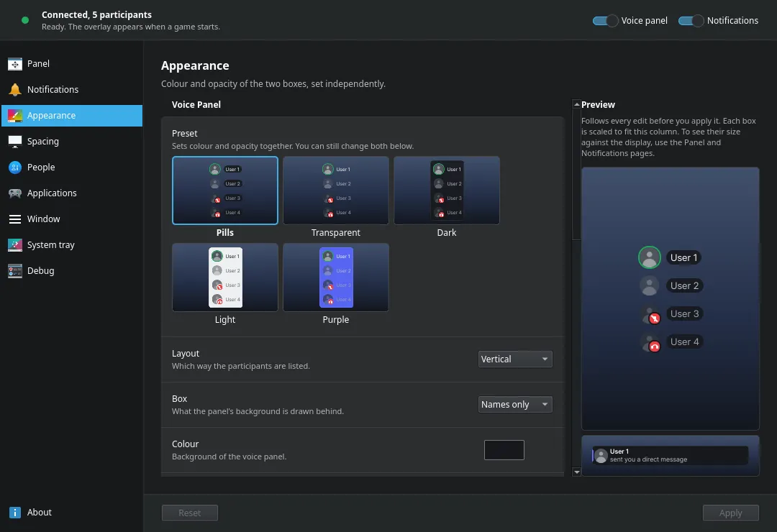Select the Transparent preset thumbnail
Viewport: 777px width, 532px height.
click(336, 191)
